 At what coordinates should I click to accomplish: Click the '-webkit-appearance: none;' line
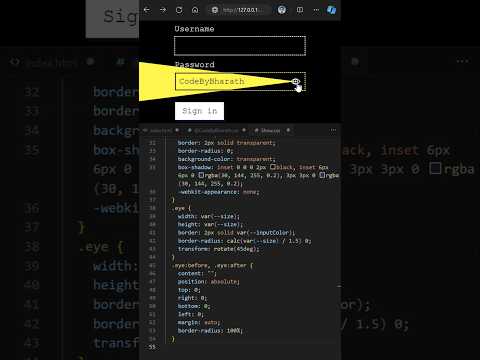click(x=218, y=192)
